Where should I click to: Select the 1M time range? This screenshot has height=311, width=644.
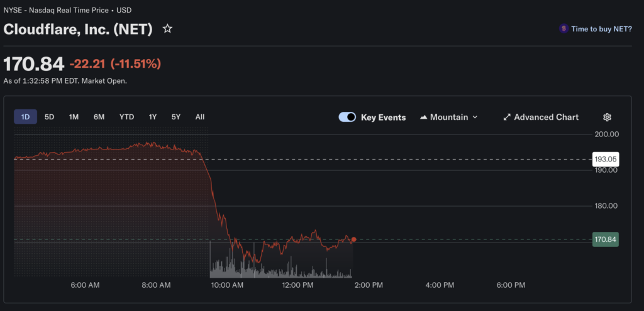pyautogui.click(x=74, y=117)
